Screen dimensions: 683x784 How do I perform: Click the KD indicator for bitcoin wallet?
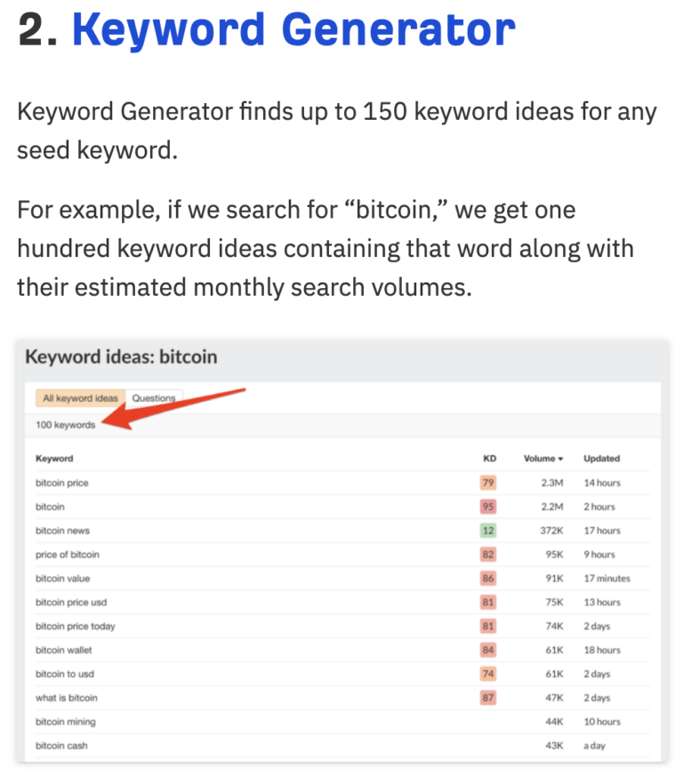[x=487, y=650]
